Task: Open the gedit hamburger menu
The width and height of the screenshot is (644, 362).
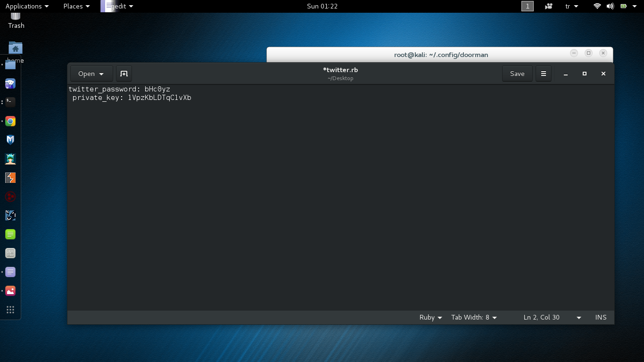Action: pyautogui.click(x=543, y=74)
